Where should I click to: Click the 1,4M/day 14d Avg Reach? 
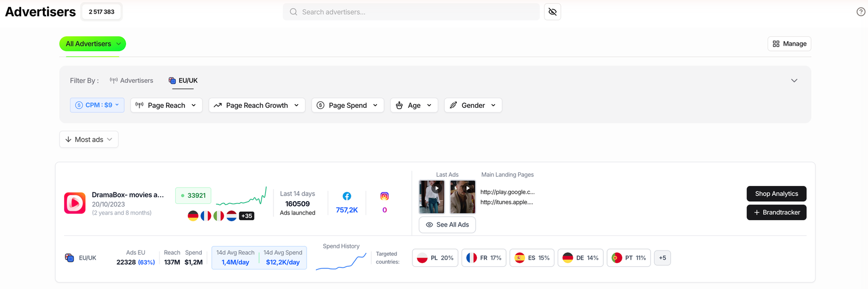tap(235, 262)
